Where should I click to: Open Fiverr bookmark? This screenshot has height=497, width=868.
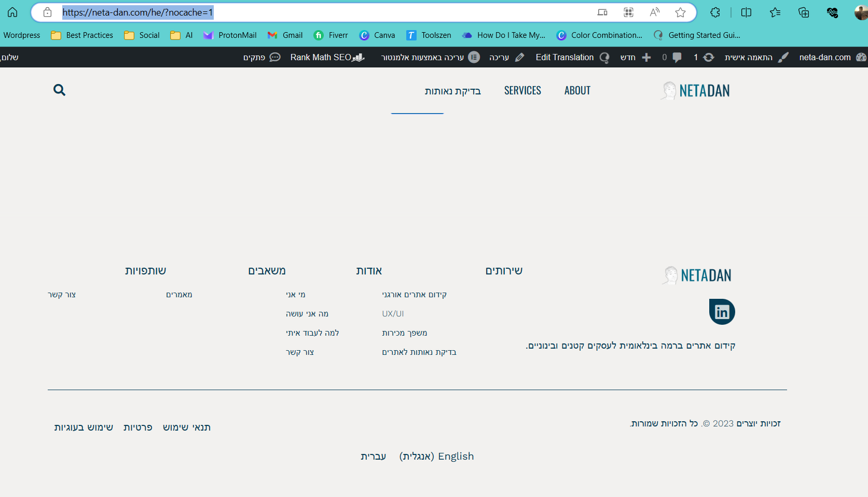point(330,35)
